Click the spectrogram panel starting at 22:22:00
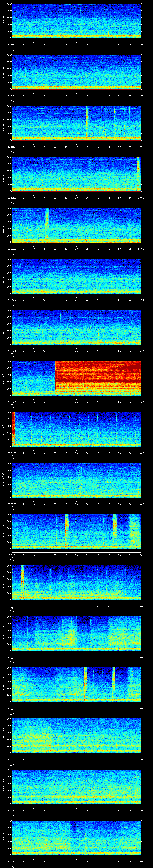The width and height of the screenshot is (153, 868). pos(76,327)
